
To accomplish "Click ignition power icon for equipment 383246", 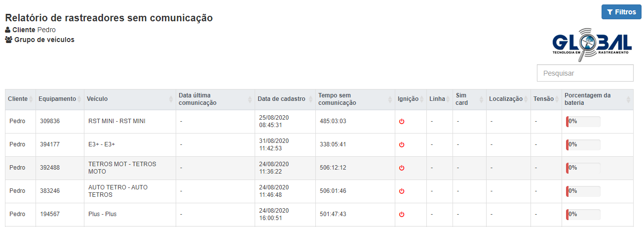I will pyautogui.click(x=402, y=191).
